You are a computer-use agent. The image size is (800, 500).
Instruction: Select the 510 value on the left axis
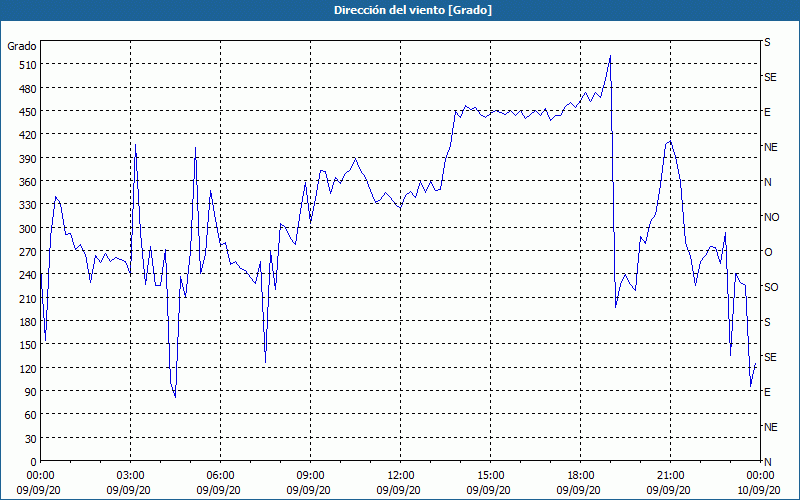(28, 65)
